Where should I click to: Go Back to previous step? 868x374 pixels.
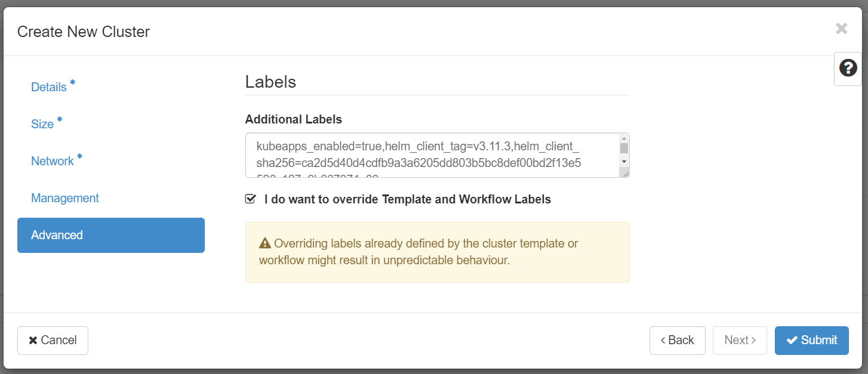tap(677, 340)
